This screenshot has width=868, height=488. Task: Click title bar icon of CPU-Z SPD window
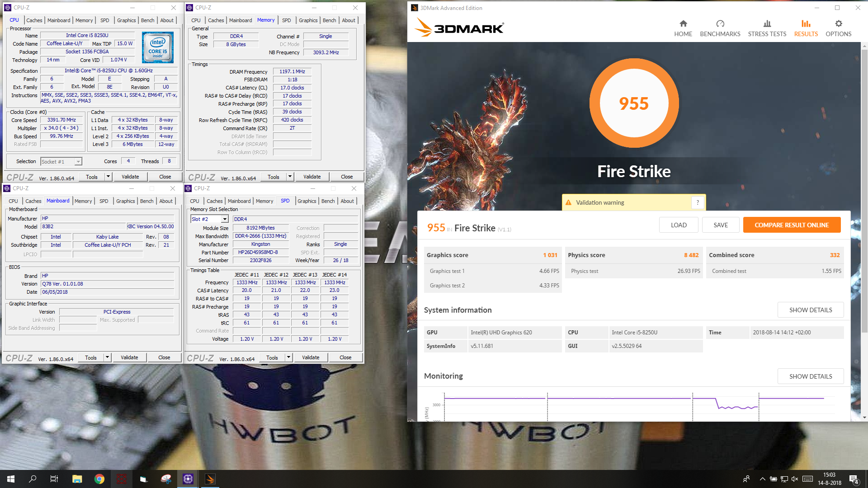(189, 188)
